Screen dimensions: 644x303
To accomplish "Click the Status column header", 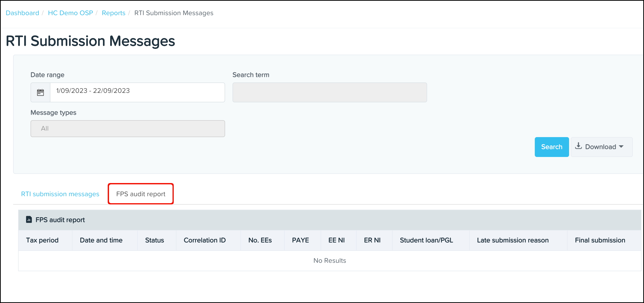I will pos(154,240).
